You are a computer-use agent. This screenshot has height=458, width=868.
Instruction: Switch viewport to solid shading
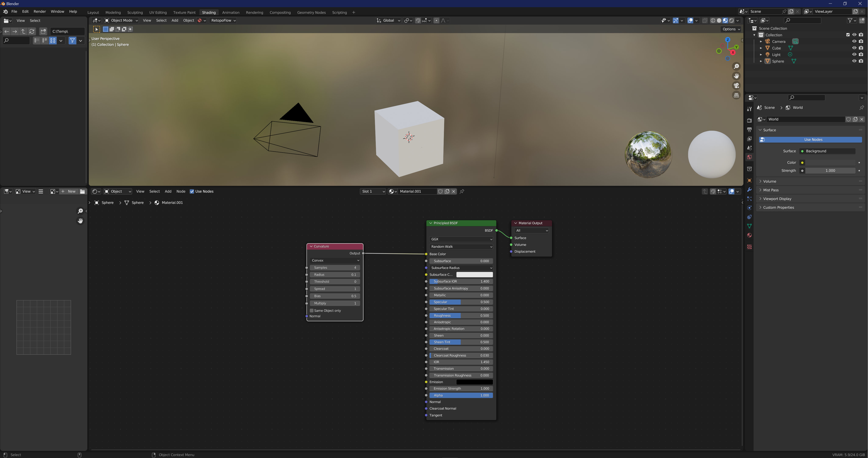[719, 21]
